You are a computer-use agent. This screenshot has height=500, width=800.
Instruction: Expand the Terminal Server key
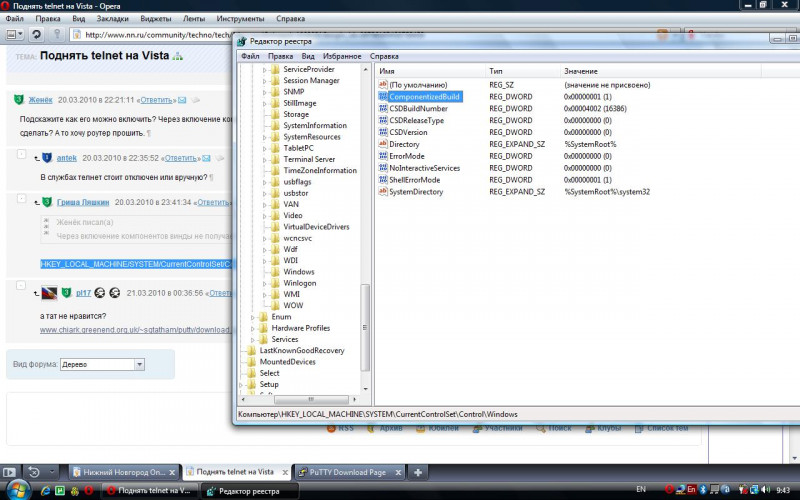click(x=264, y=159)
